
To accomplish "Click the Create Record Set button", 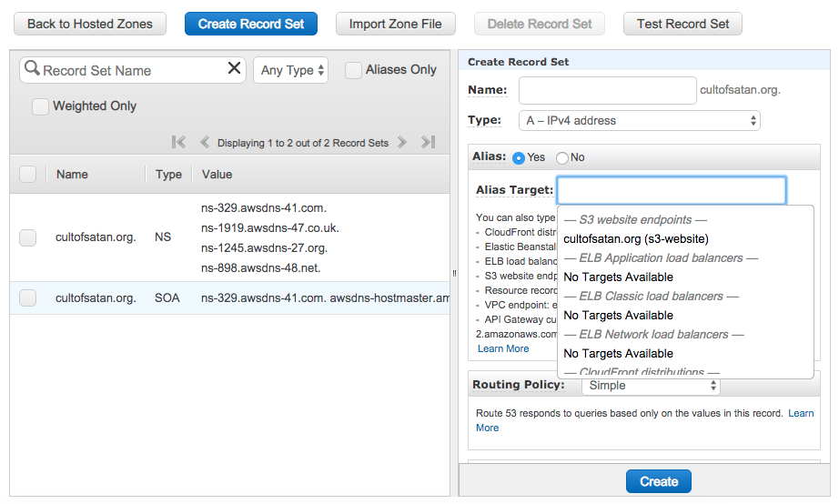I will tap(250, 24).
